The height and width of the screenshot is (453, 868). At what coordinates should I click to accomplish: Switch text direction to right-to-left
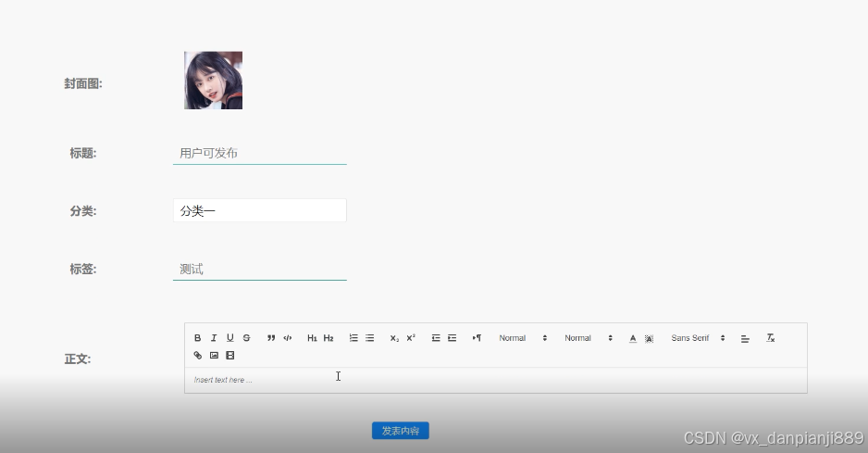477,338
